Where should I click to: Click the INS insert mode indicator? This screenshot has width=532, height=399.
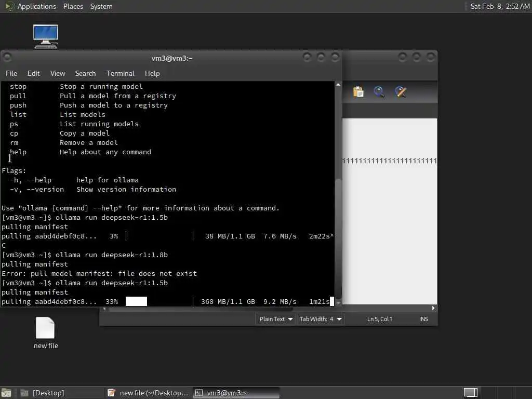[423, 319]
